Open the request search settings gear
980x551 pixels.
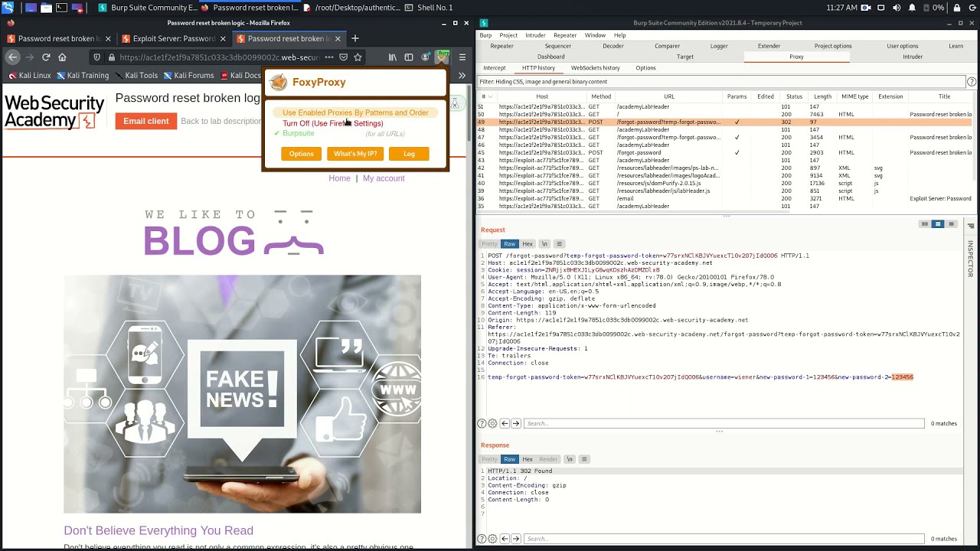pyautogui.click(x=492, y=423)
